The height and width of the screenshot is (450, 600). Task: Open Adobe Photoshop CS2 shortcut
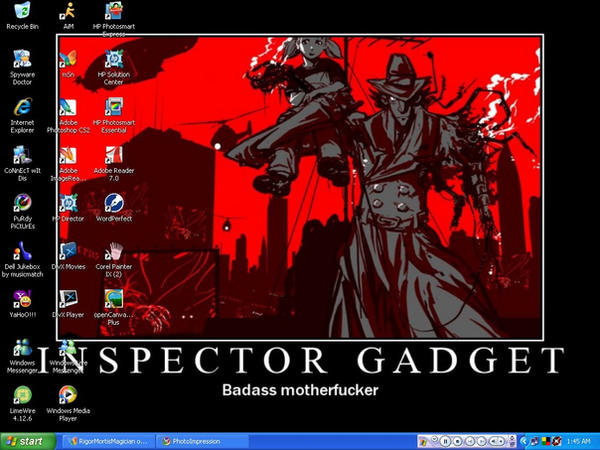pyautogui.click(x=68, y=115)
